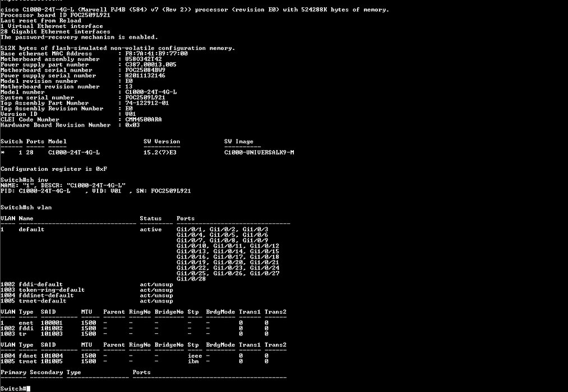
Task: Click the "Primary" column header
Action: click(x=13, y=372)
